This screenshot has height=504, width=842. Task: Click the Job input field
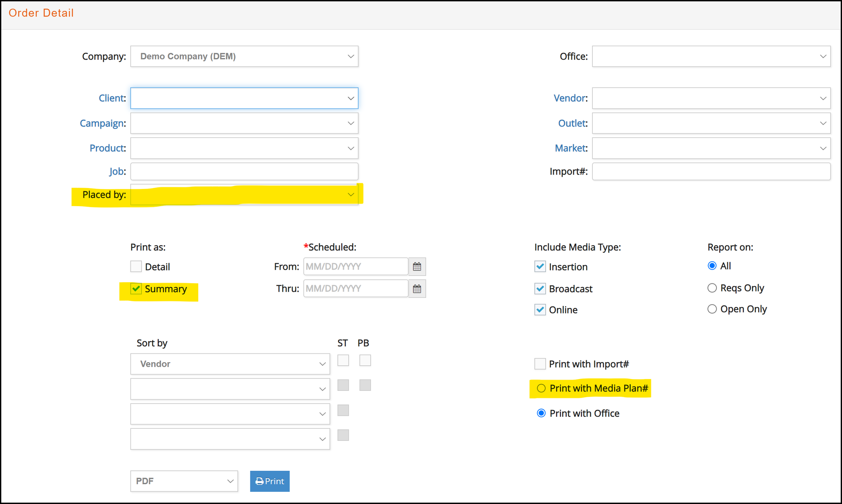coord(244,172)
